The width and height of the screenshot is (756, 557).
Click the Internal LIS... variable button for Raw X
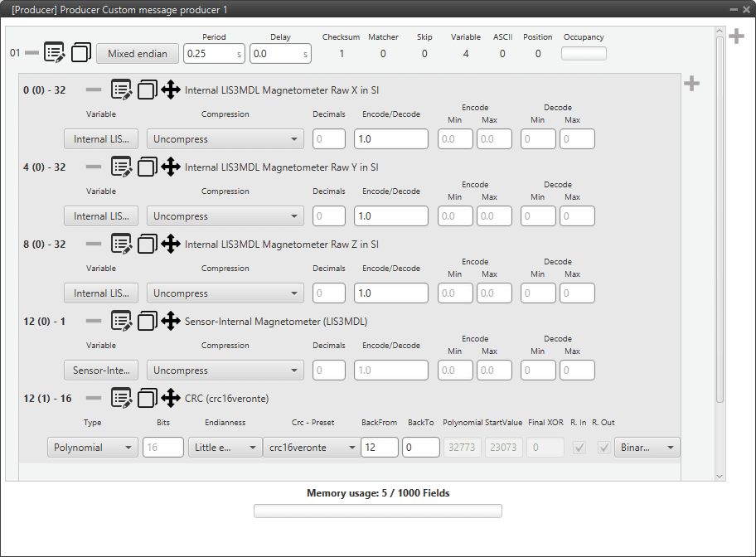101,139
